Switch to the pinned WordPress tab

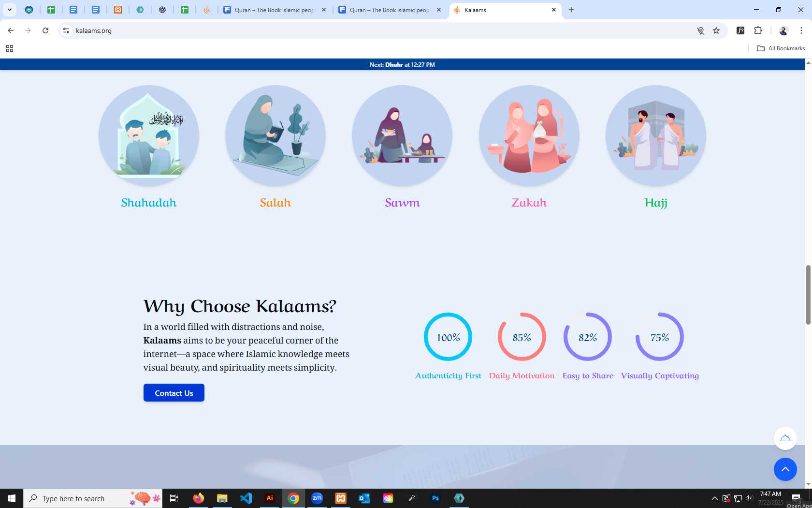click(x=29, y=10)
